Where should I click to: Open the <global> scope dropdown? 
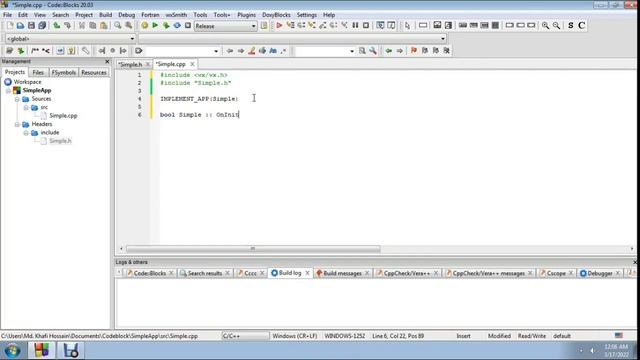click(x=70, y=39)
